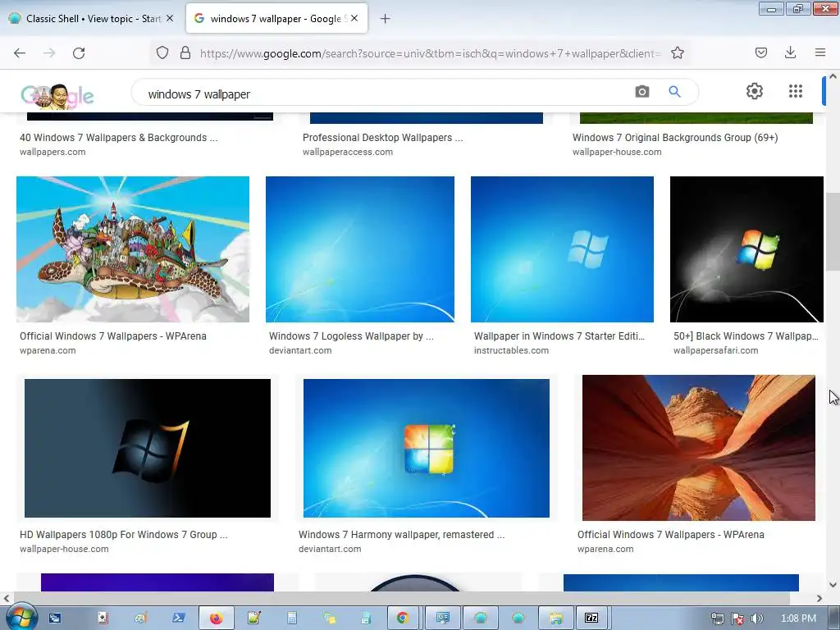Click wparena.com under the canyon image
The width and height of the screenshot is (840, 630).
point(605,549)
